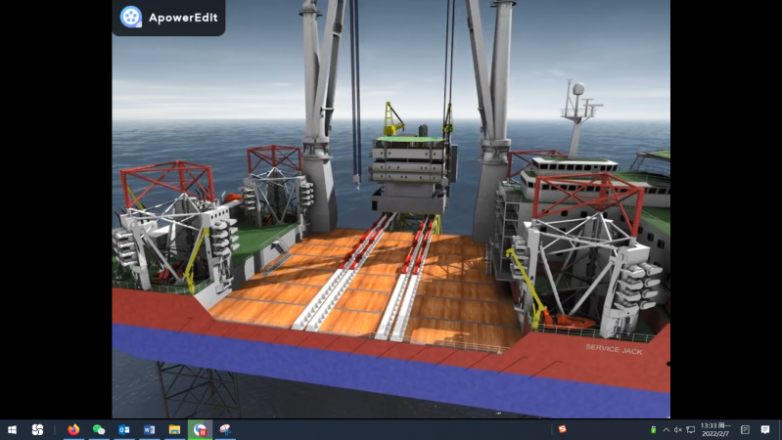Open Outlook from the taskbar
Viewport: 782px width, 440px height.
coord(124,430)
